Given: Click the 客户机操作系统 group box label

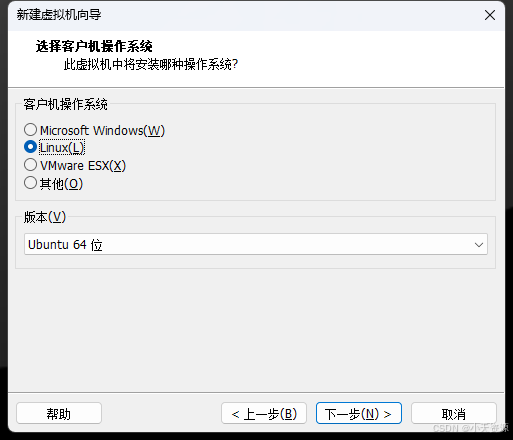Looking at the screenshot, I should 65,104.
